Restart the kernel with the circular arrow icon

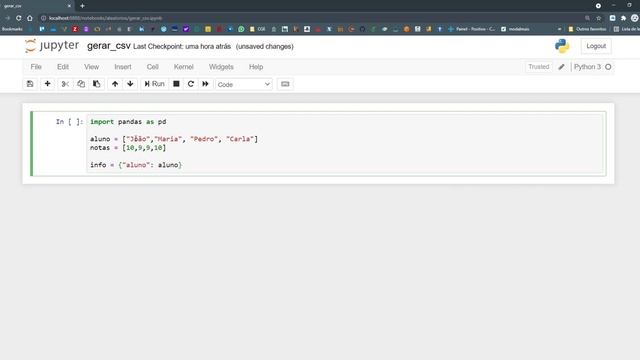[191, 84]
